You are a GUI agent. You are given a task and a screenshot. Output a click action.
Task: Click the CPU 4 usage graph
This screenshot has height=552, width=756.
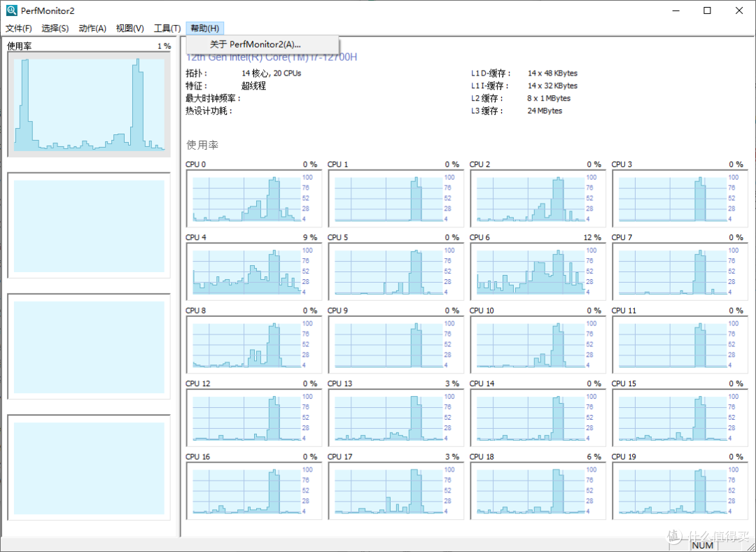[246, 271]
